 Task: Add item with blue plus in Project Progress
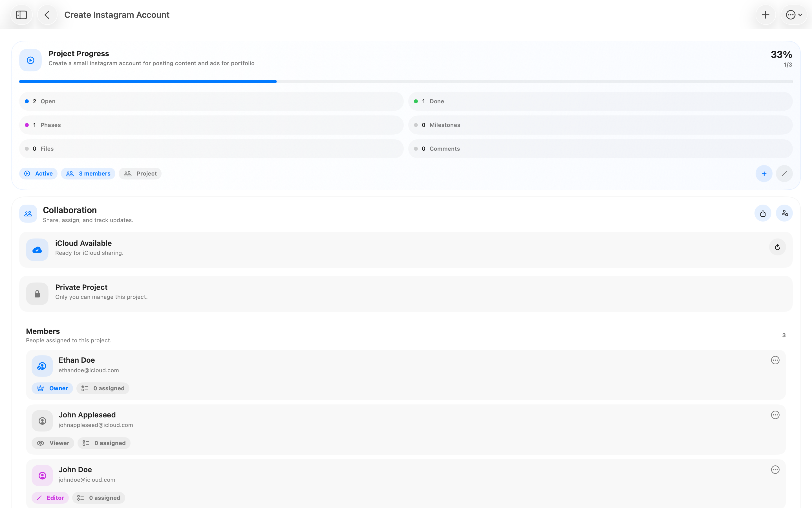point(764,174)
